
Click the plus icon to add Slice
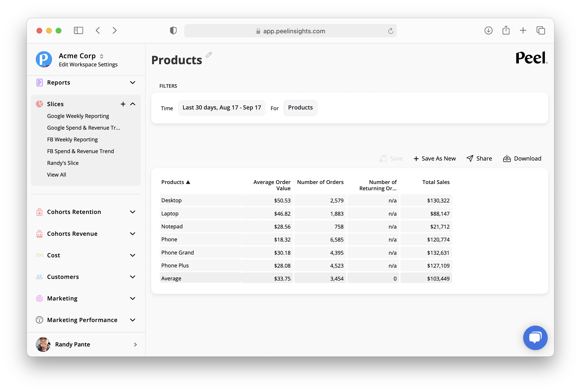(123, 104)
